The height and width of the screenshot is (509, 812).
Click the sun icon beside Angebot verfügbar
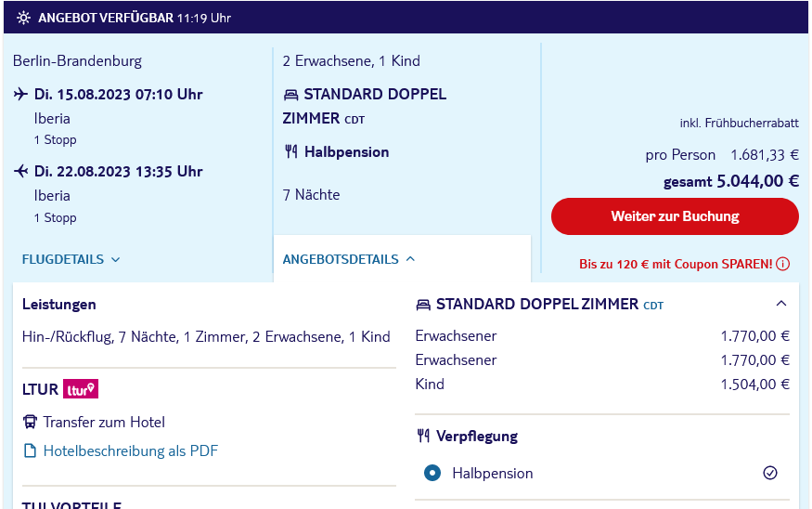point(23,18)
